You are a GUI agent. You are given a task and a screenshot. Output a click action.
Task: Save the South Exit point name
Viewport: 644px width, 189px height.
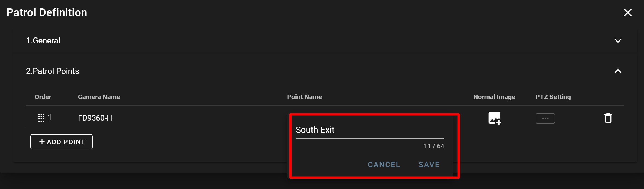tap(429, 165)
